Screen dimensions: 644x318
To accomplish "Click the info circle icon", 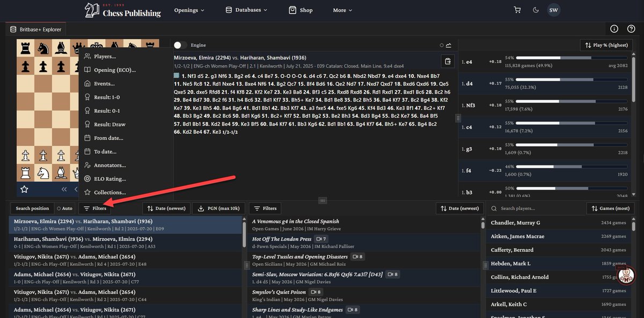I will coord(614,29).
